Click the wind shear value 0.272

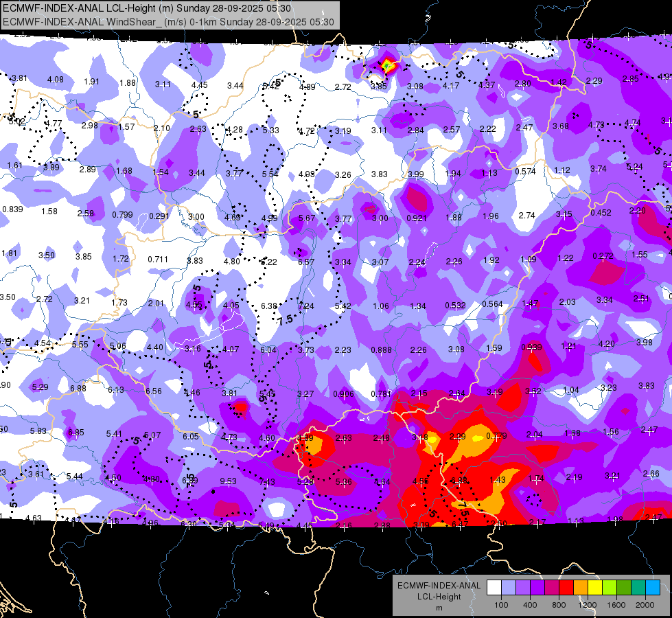click(603, 255)
